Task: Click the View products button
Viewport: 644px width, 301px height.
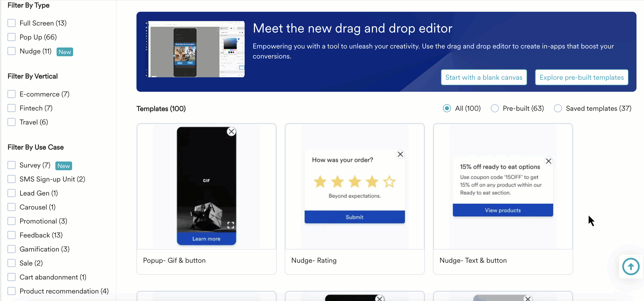Action: tap(503, 210)
